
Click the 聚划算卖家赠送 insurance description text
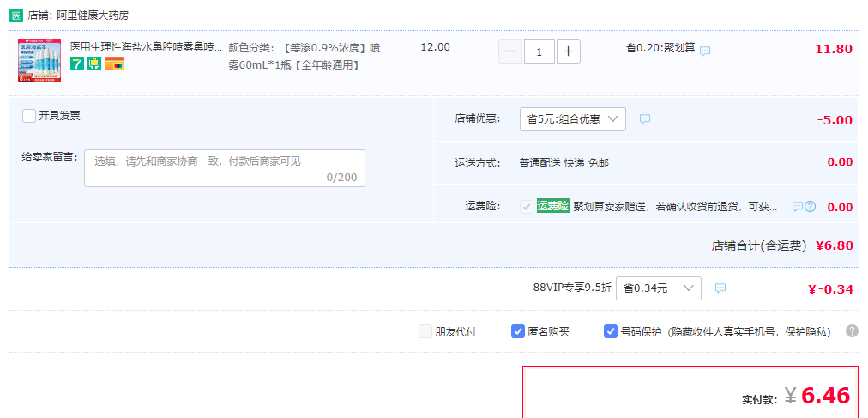[675, 207]
